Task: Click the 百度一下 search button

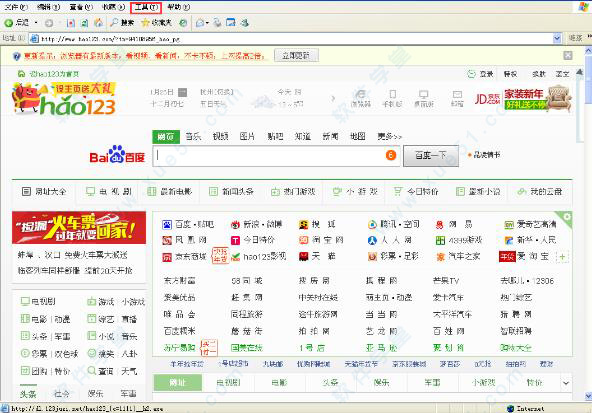Action: [x=431, y=155]
